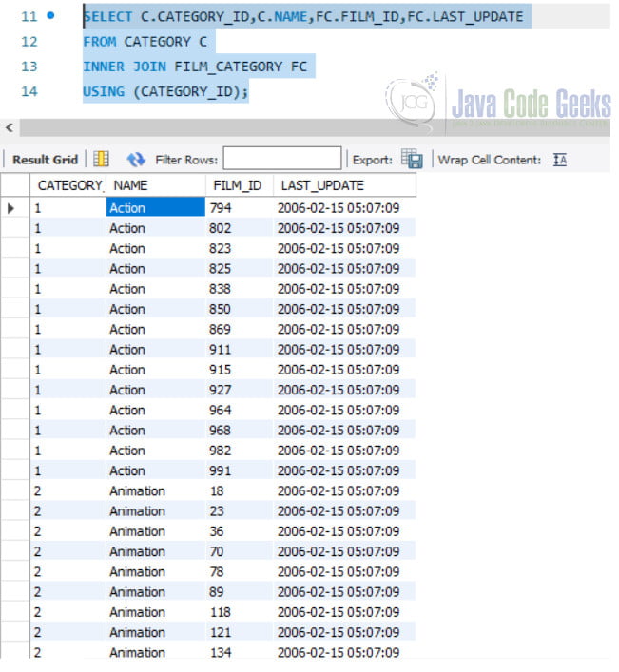Select the FILM_ID cell 802
Viewport: 619px width, 672px height.
point(239,228)
